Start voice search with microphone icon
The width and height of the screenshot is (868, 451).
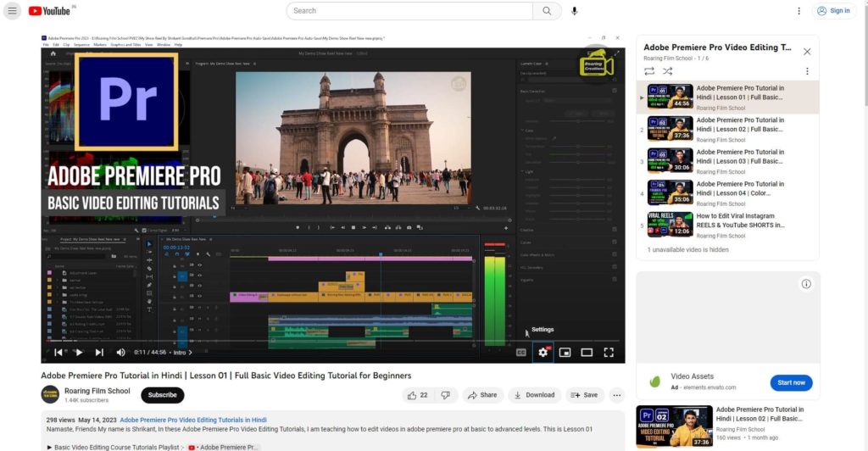coord(574,10)
